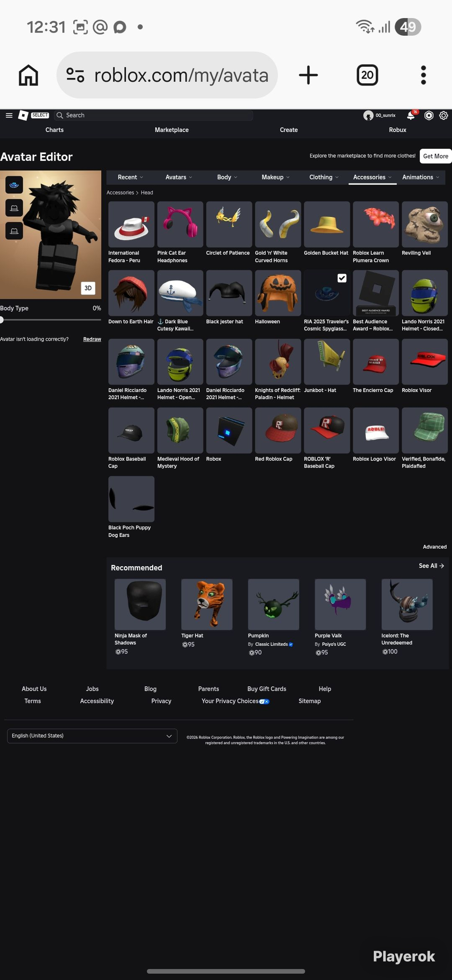Expand the Animations dropdown
The image size is (452, 980).
421,177
